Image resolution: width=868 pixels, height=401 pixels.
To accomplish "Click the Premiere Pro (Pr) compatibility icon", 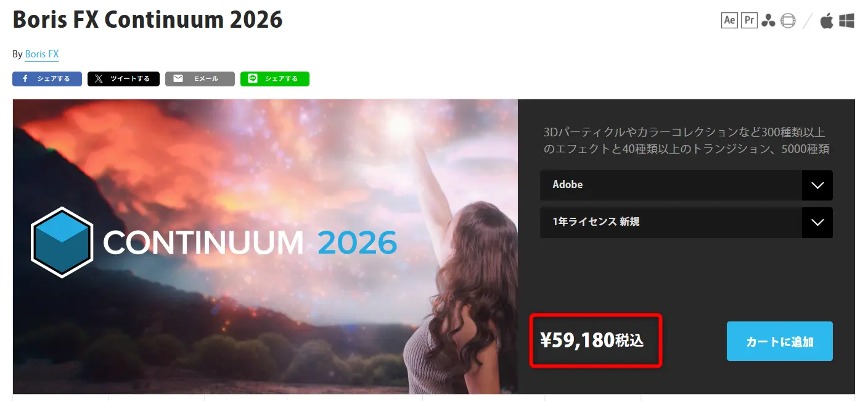I will click(x=749, y=20).
